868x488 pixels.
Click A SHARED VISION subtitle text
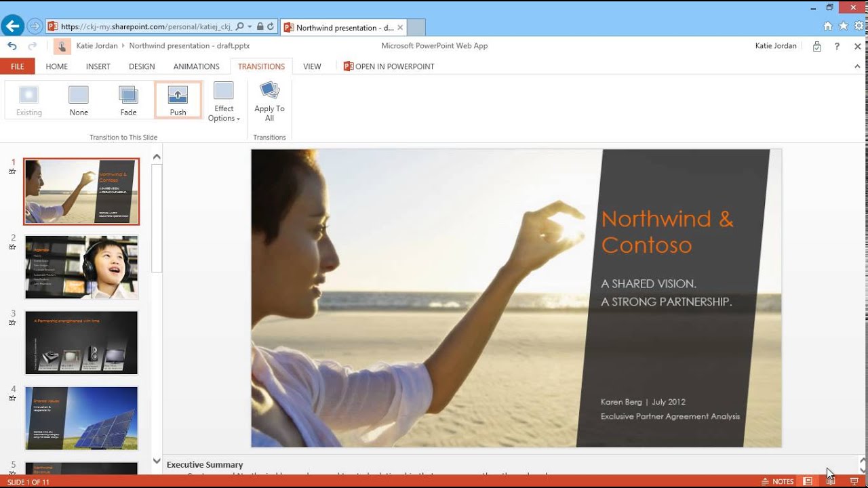click(x=648, y=283)
